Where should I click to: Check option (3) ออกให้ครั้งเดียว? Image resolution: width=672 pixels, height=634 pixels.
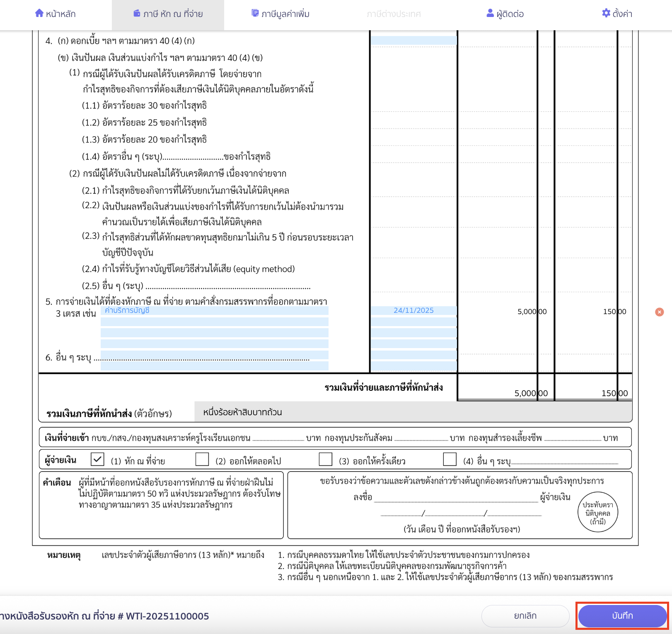click(x=326, y=459)
